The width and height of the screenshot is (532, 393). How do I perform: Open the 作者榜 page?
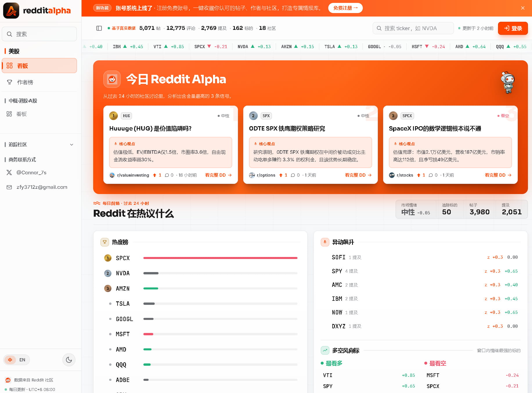coord(39,82)
